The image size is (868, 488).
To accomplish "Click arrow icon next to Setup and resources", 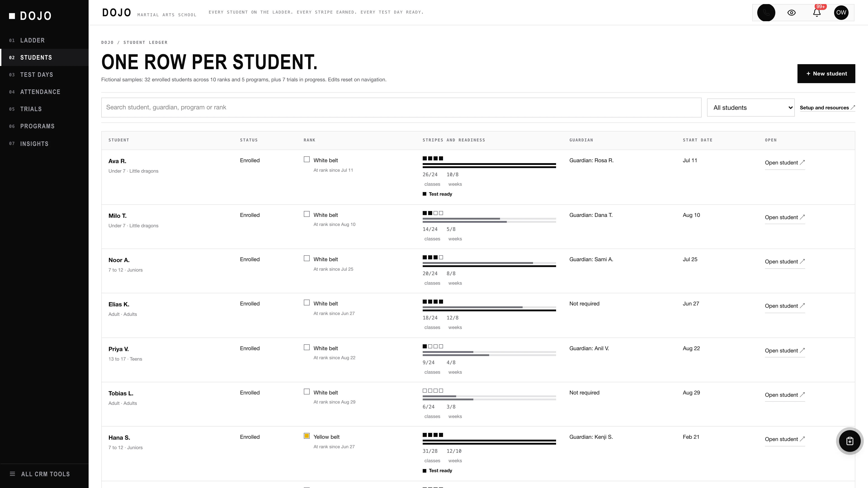I will coord(853,108).
